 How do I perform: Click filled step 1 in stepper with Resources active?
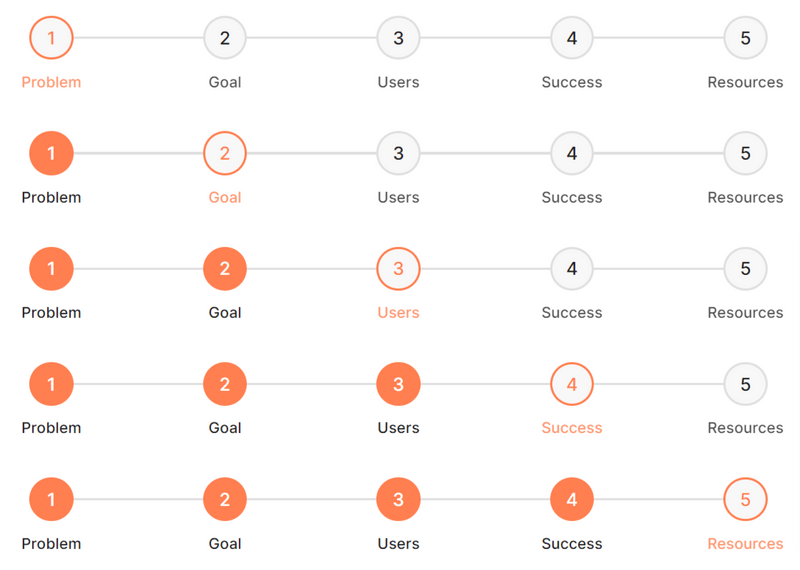51,500
